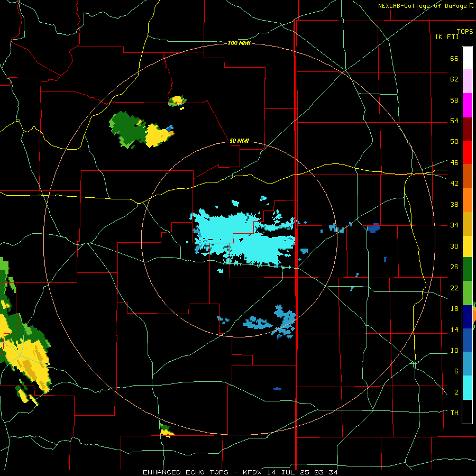Click the dark orange 42-46 kft legend swatch
This screenshot has width=476, height=476.
(x=467, y=176)
